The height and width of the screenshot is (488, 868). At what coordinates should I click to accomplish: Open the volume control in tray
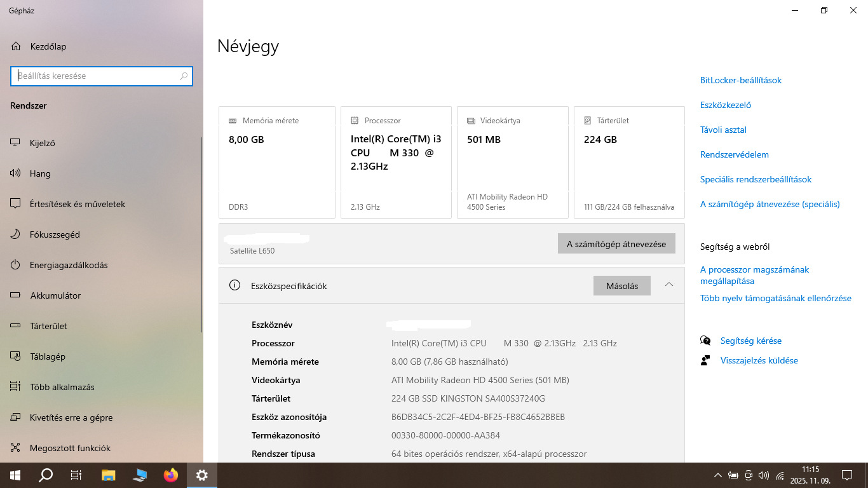click(764, 475)
